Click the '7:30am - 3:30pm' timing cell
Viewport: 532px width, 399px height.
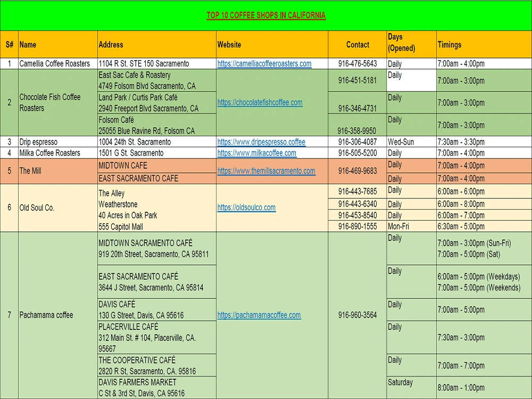point(484,142)
